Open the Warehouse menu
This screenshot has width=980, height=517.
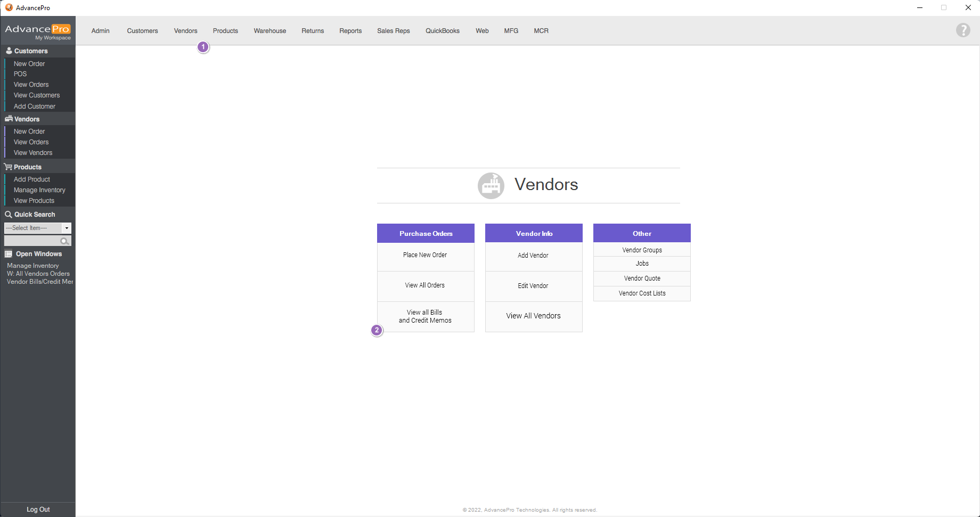[x=269, y=31]
